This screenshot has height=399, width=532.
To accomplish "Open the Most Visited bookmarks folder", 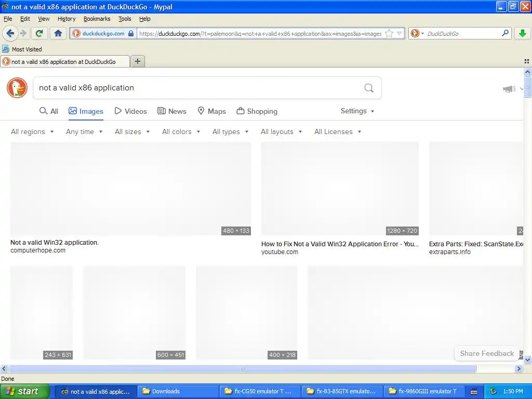I will click(22, 49).
